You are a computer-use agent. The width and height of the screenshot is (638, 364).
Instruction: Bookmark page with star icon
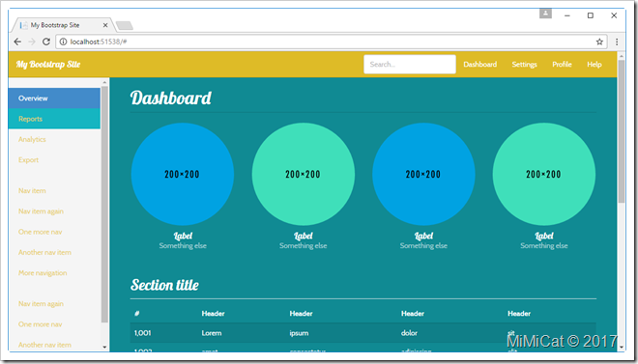tap(599, 42)
